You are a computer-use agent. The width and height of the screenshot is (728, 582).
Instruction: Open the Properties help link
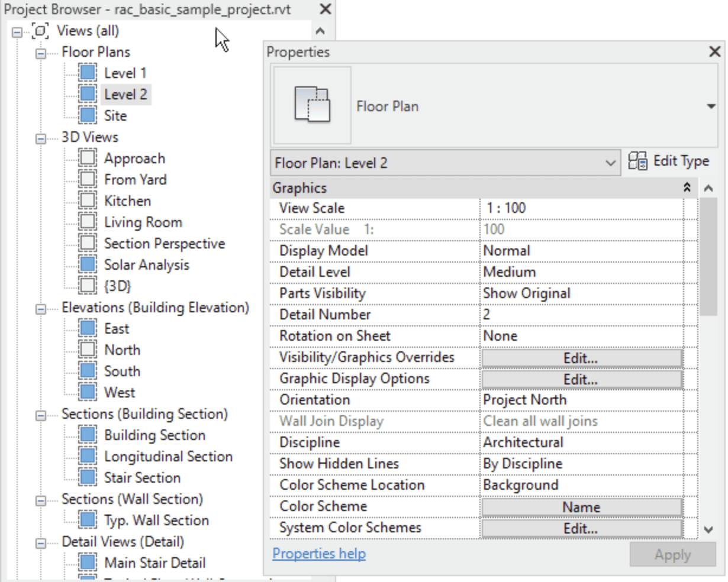[x=319, y=554]
